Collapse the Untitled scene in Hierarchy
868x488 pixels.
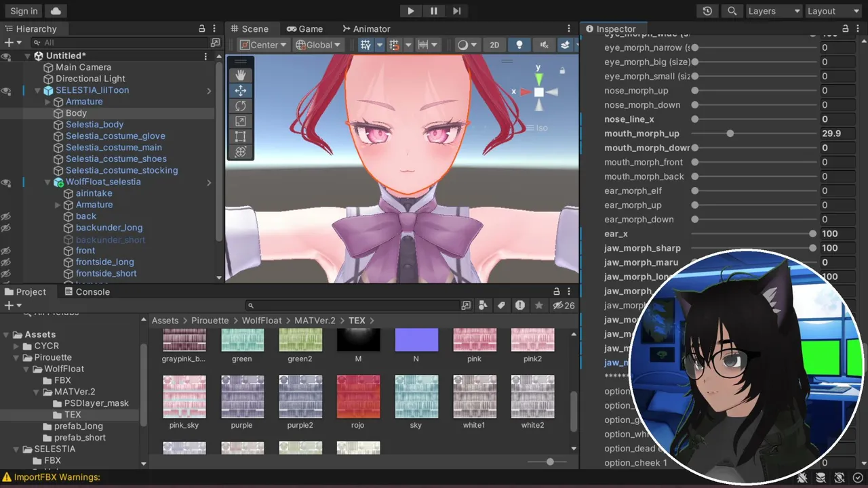(28, 56)
